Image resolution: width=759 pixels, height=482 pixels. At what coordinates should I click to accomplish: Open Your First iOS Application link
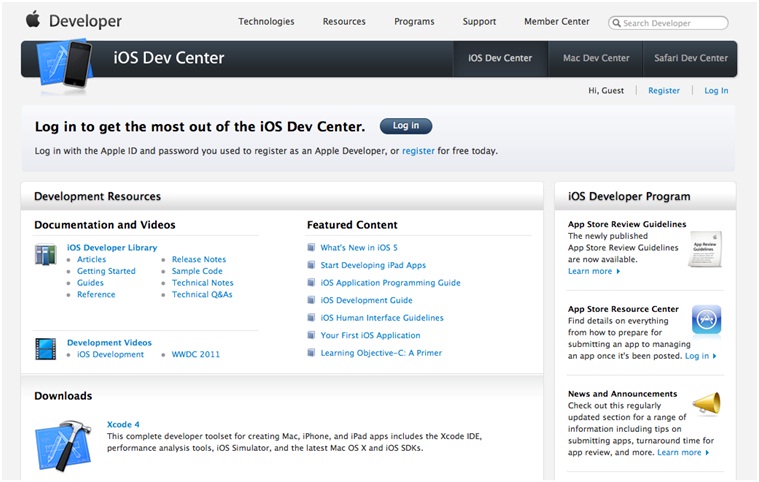tap(370, 335)
